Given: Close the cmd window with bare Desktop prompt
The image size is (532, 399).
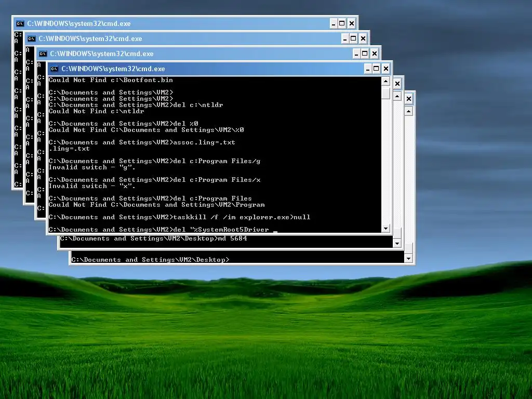Looking at the screenshot, I should (x=408, y=99).
